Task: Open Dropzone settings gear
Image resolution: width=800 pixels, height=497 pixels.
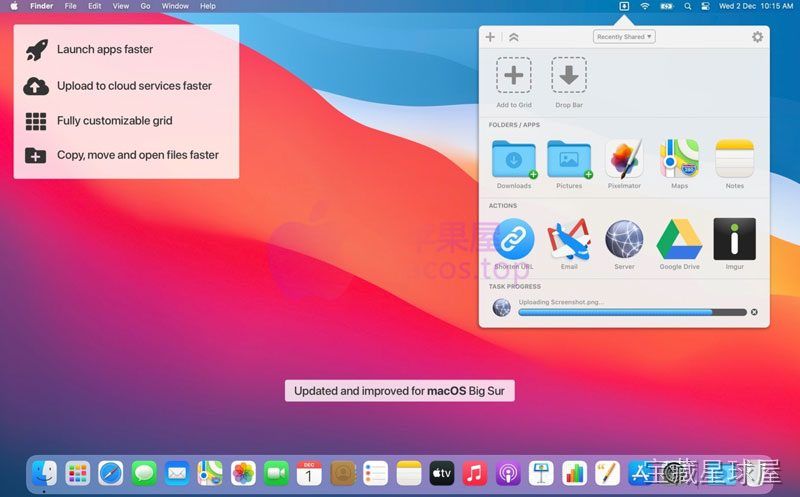Action: [757, 37]
